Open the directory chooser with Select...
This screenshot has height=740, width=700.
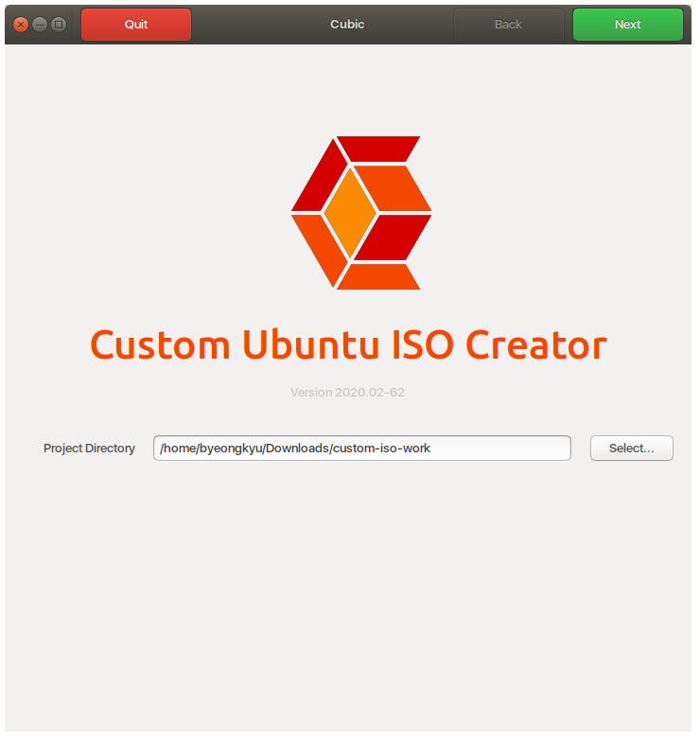[x=631, y=449]
